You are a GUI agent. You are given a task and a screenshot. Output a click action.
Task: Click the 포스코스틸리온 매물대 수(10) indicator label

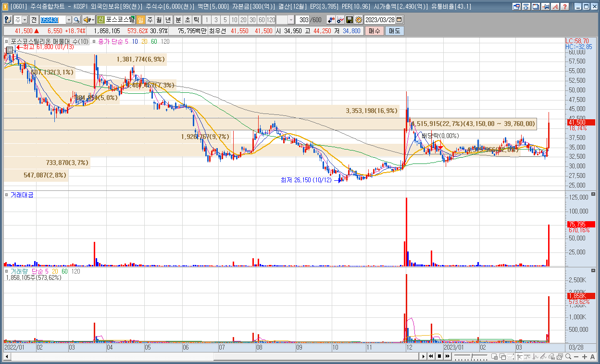[49, 42]
